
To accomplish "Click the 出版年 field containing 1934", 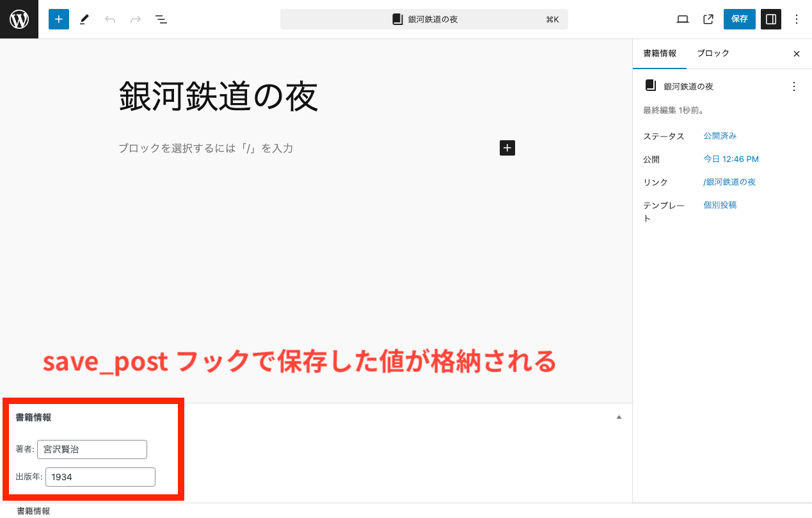I will (x=100, y=477).
